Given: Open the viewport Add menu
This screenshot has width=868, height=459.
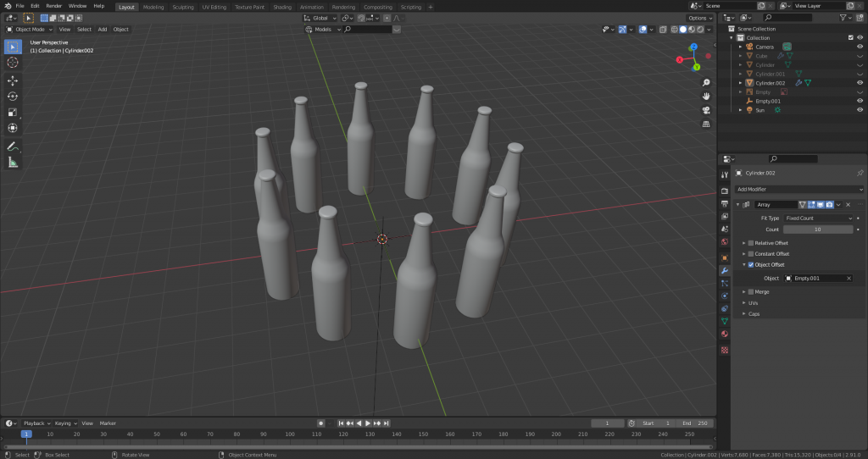Looking at the screenshot, I should (x=103, y=30).
